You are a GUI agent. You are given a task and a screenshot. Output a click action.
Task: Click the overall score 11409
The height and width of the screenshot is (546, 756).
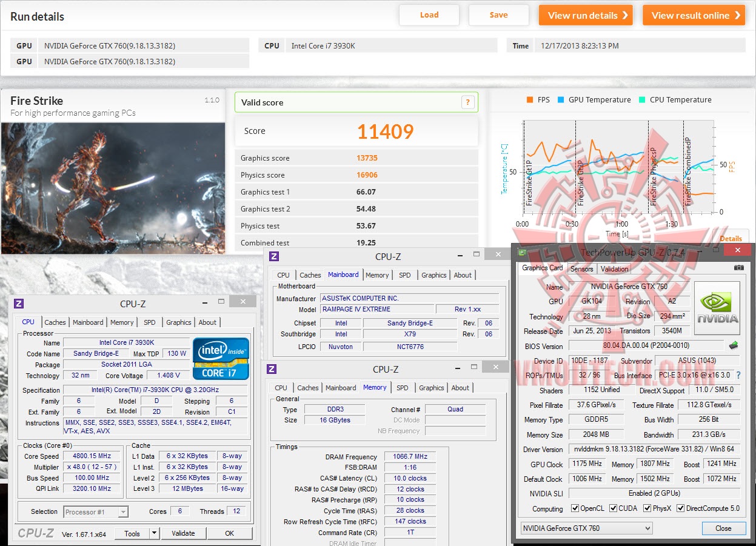coord(385,132)
